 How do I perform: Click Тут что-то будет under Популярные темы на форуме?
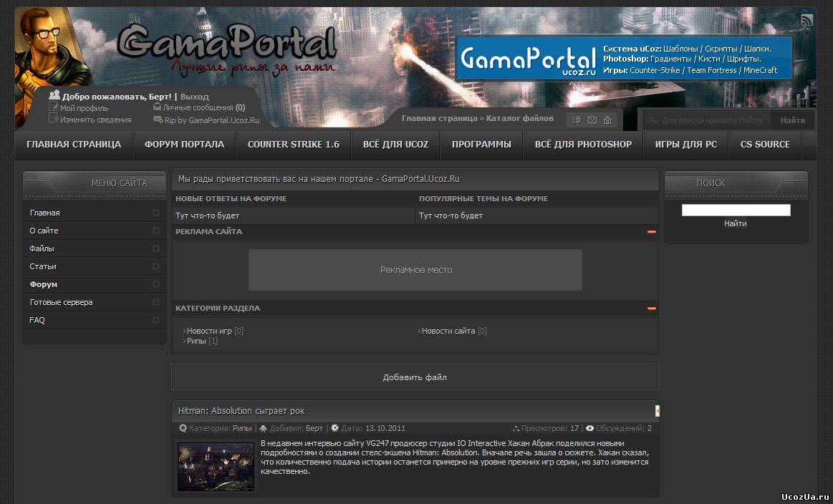[x=451, y=215]
